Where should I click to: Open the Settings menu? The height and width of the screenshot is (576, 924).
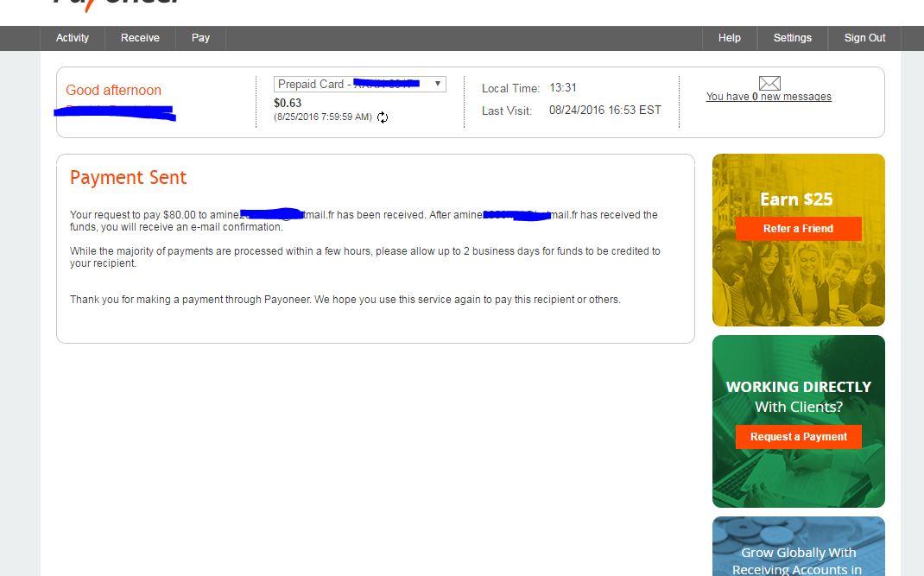pos(793,38)
